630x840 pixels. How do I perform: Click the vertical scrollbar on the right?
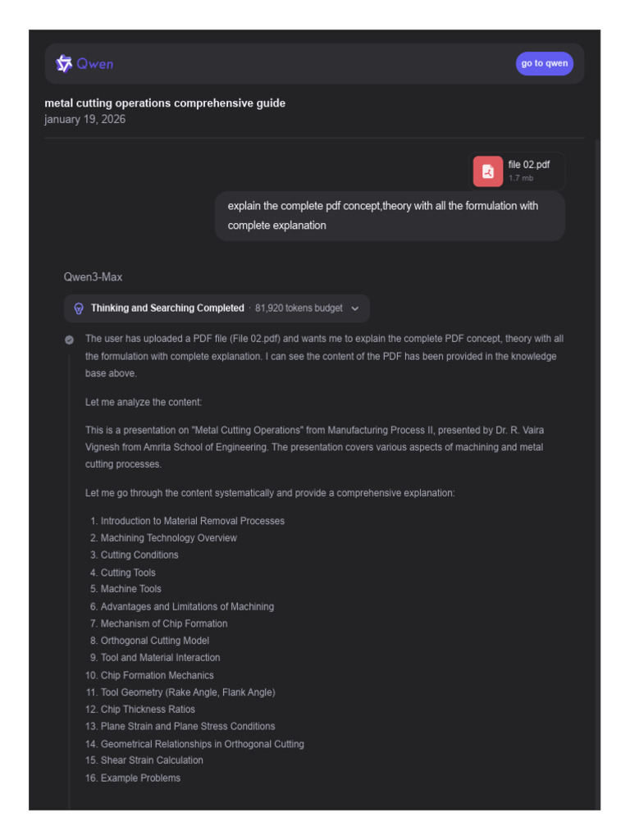coord(597,474)
